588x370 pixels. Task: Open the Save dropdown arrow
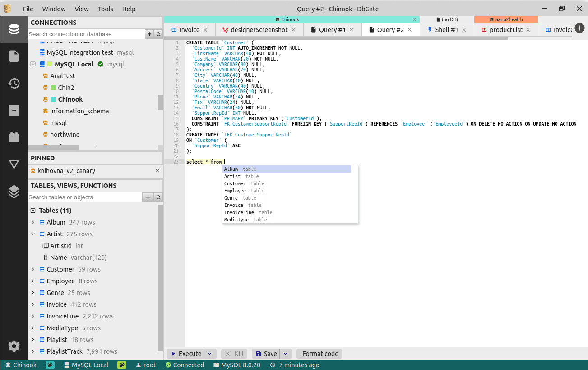(285, 353)
